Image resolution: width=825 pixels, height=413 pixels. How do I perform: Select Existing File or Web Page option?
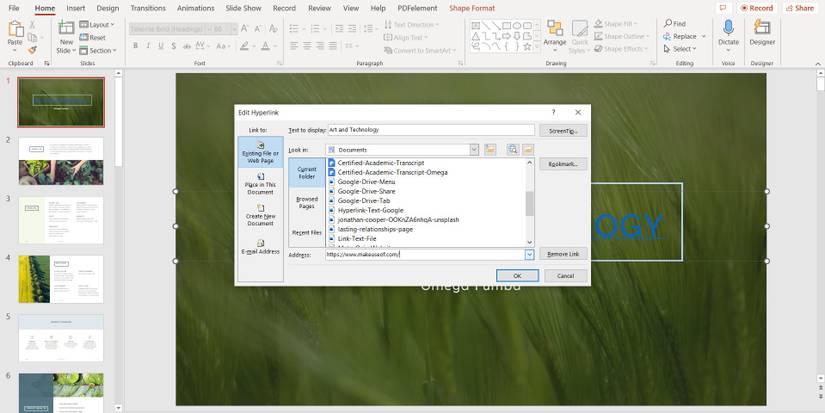(260, 153)
